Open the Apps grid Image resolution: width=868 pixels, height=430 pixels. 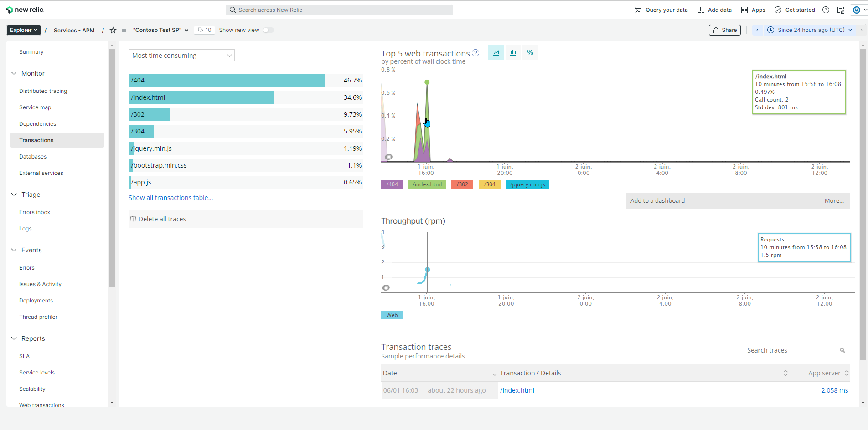753,10
